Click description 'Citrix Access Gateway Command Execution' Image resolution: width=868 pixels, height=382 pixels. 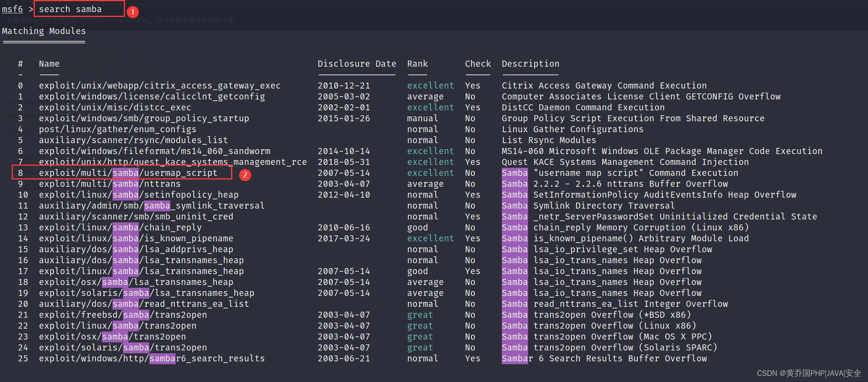coord(604,86)
